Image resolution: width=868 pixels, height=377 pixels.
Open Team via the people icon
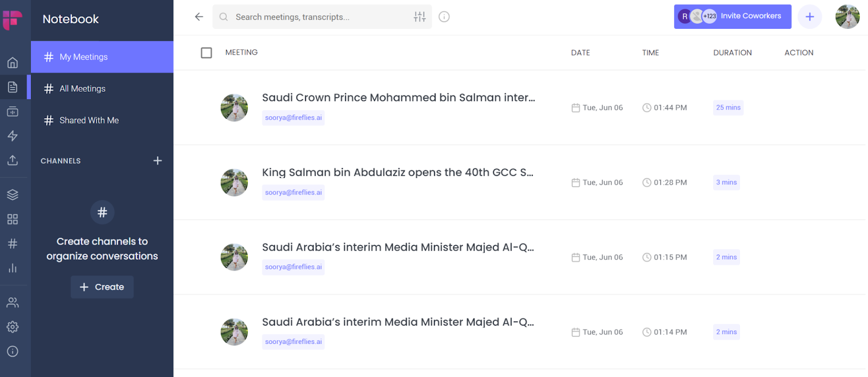click(13, 302)
